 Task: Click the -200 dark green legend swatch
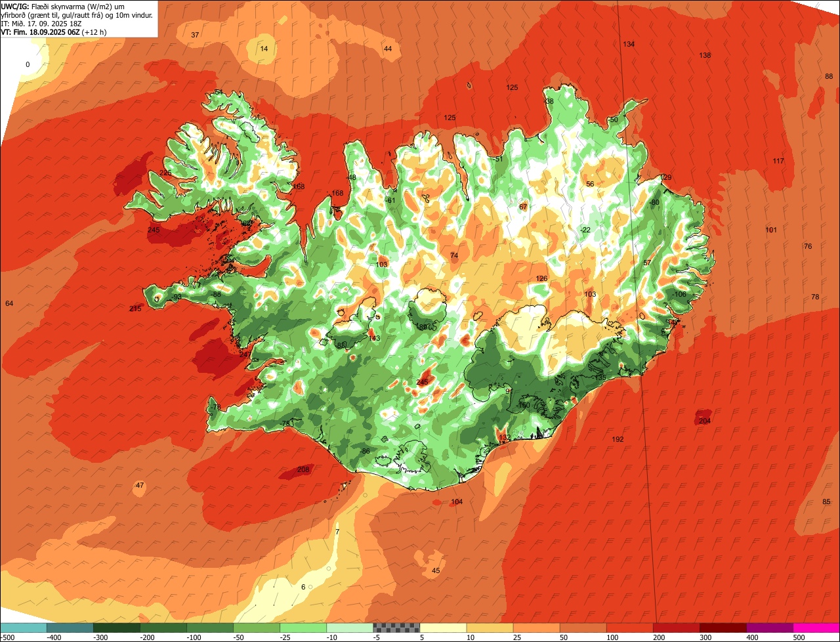(x=163, y=628)
